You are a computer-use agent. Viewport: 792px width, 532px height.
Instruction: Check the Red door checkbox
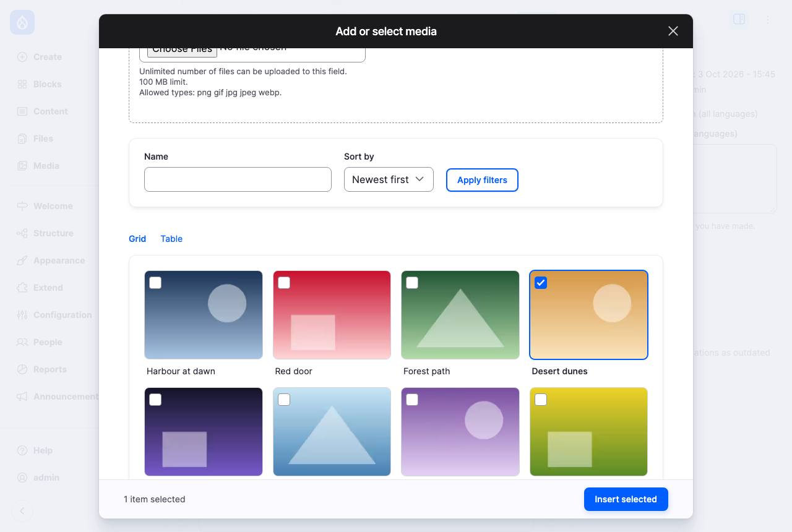(x=284, y=283)
